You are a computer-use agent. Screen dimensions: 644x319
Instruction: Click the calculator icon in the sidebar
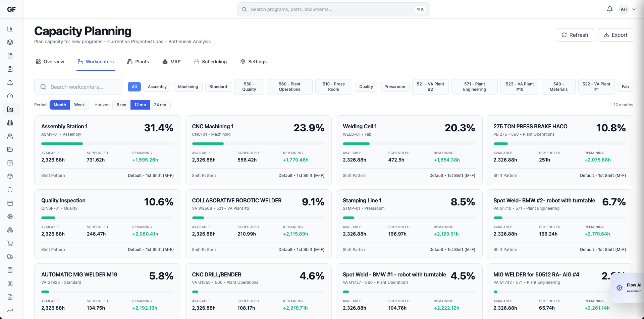[10, 270]
